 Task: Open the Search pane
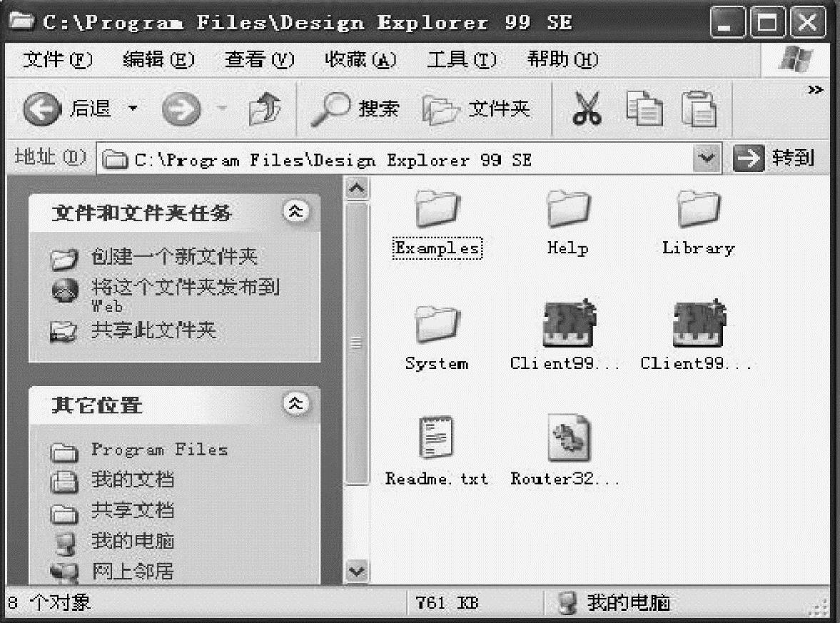pos(355,108)
